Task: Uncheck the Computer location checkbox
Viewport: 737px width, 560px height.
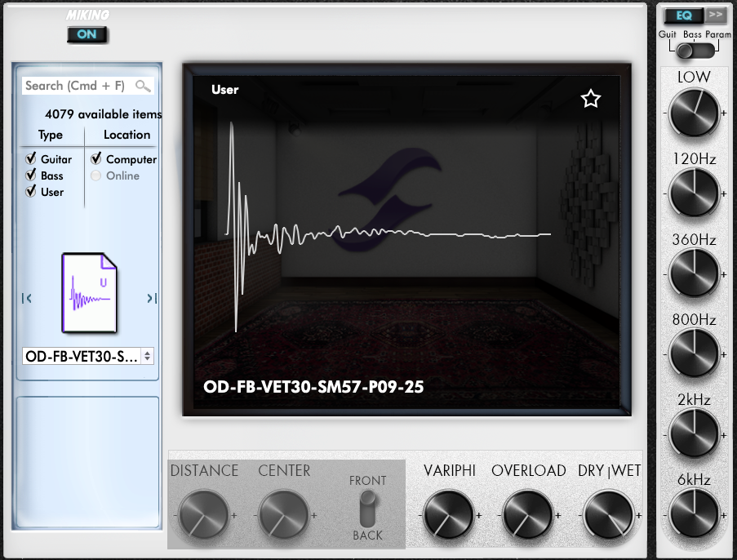Action: (96, 158)
